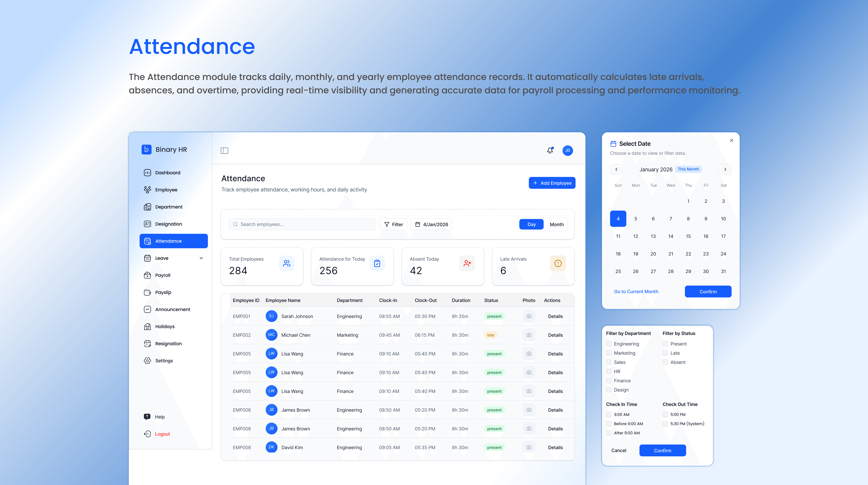Click the Payroll sidebar icon
This screenshot has height=485, width=868.
pyautogui.click(x=147, y=275)
